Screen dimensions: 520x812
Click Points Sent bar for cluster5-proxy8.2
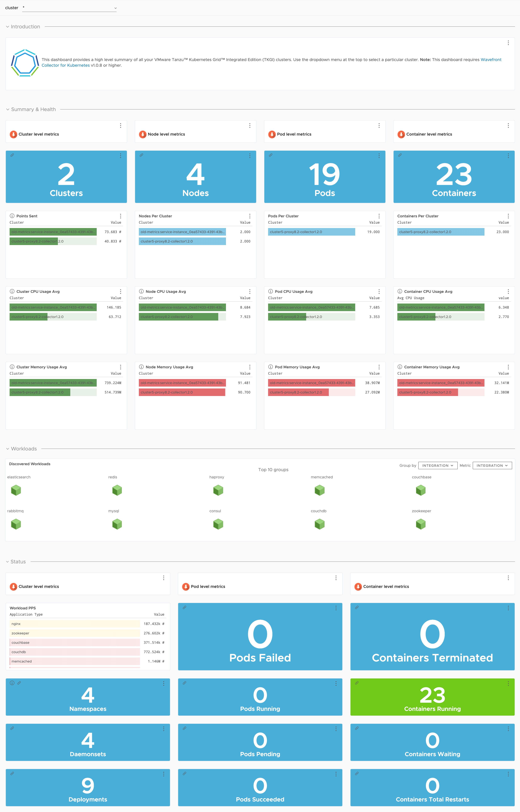pyautogui.click(x=53, y=241)
